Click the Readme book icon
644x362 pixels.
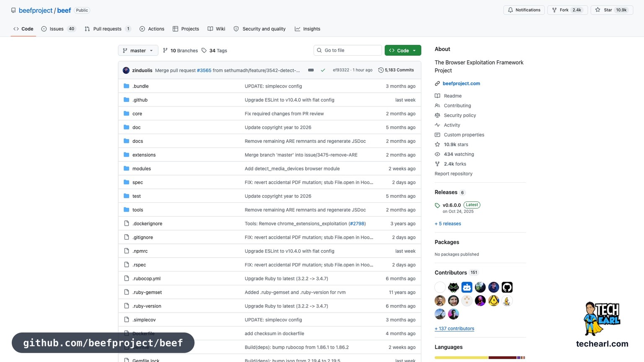[x=437, y=96]
